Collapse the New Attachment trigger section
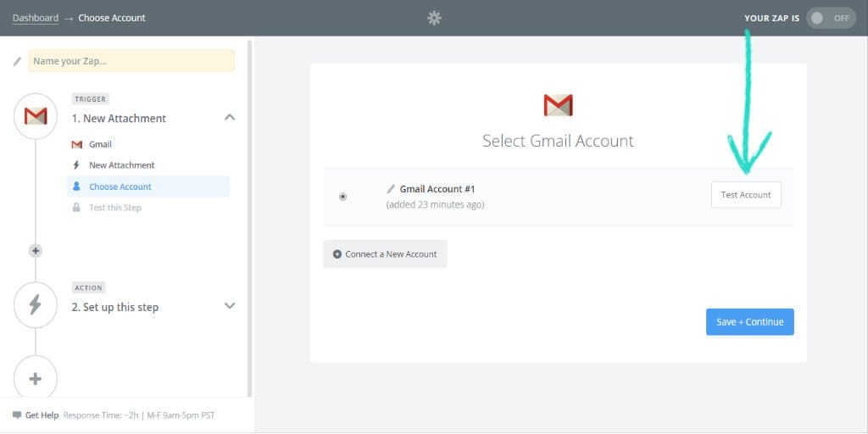The height and width of the screenshot is (434, 868). 230,117
